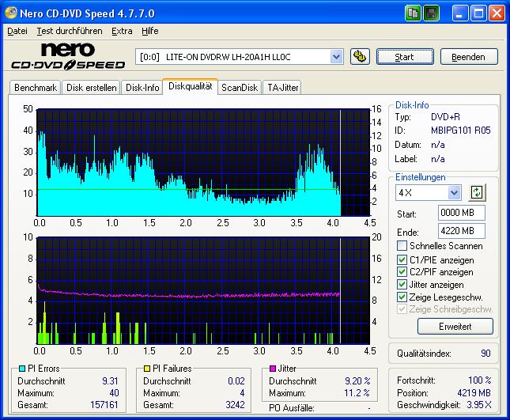
Task: Switch to the TA-Jitter tab
Action: 282,88
